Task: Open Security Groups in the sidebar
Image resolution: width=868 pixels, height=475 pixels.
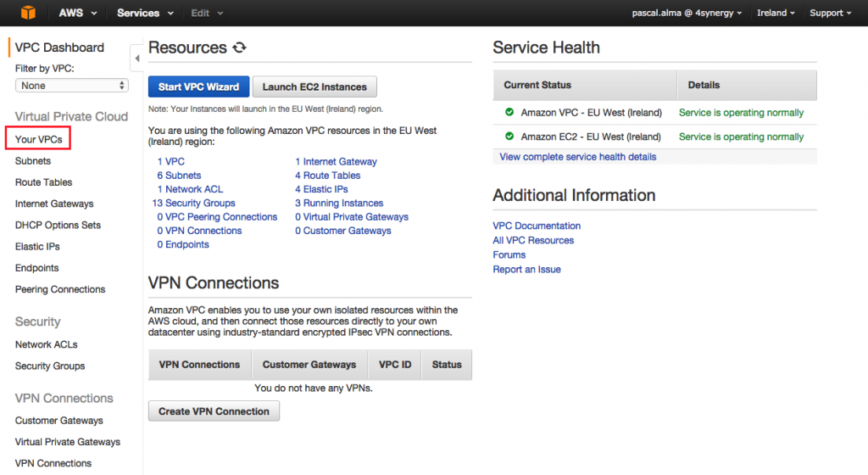Action: [x=50, y=366]
